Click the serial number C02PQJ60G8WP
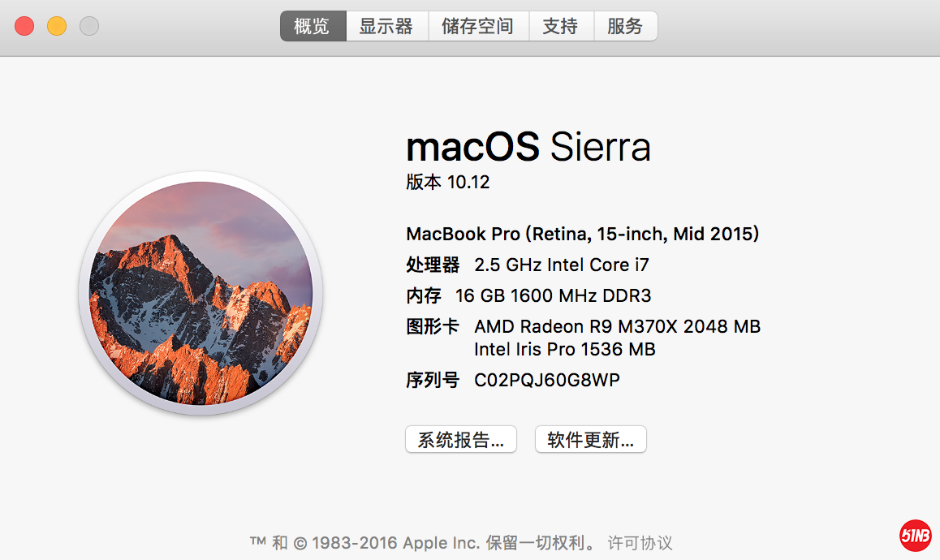This screenshot has height=560, width=940. coord(547,379)
